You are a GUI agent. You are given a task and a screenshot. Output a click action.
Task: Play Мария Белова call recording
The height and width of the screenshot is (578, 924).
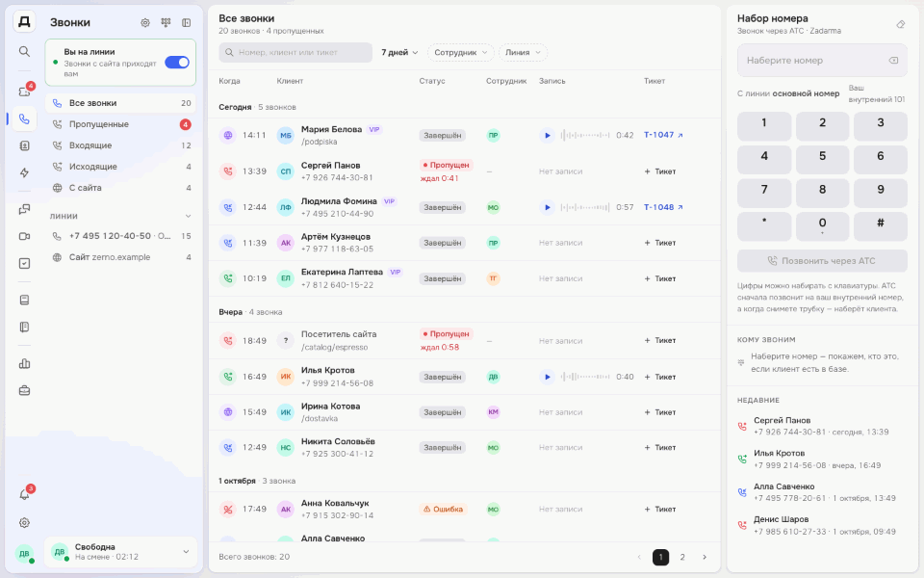pyautogui.click(x=547, y=135)
